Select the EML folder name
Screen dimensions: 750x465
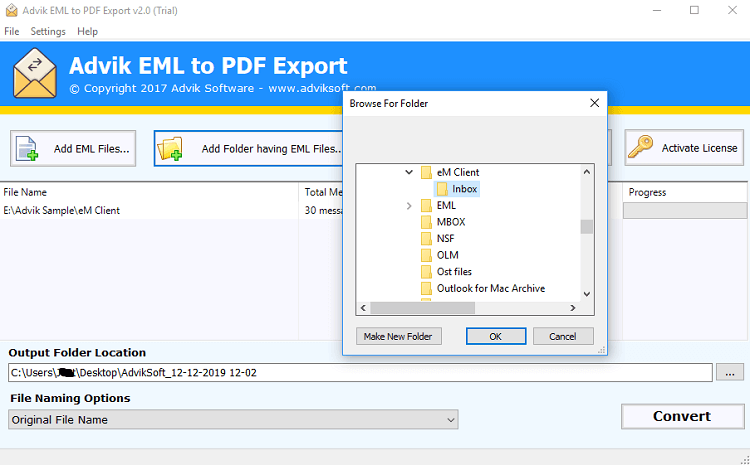pyautogui.click(x=446, y=206)
